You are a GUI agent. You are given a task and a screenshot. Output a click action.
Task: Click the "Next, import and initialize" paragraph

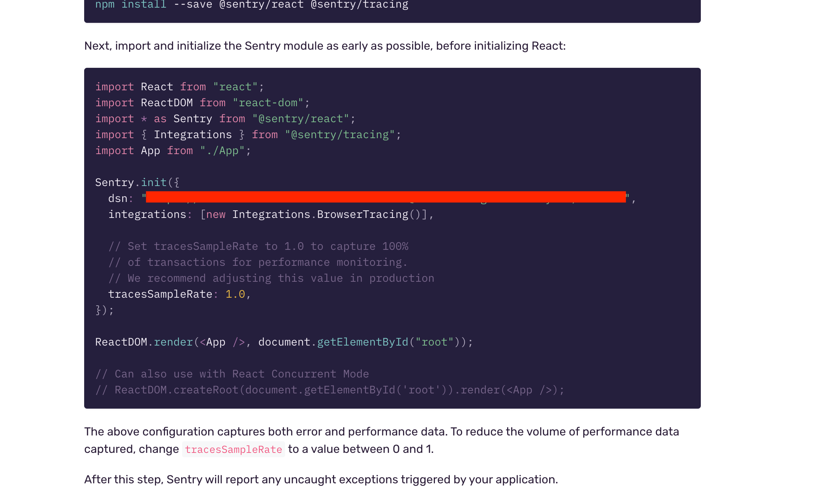click(x=325, y=46)
